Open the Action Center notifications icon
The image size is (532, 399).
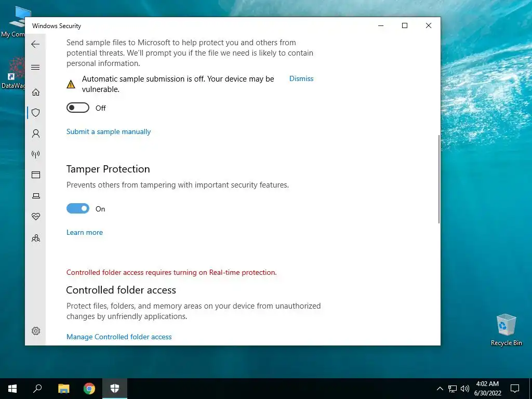[515, 389]
